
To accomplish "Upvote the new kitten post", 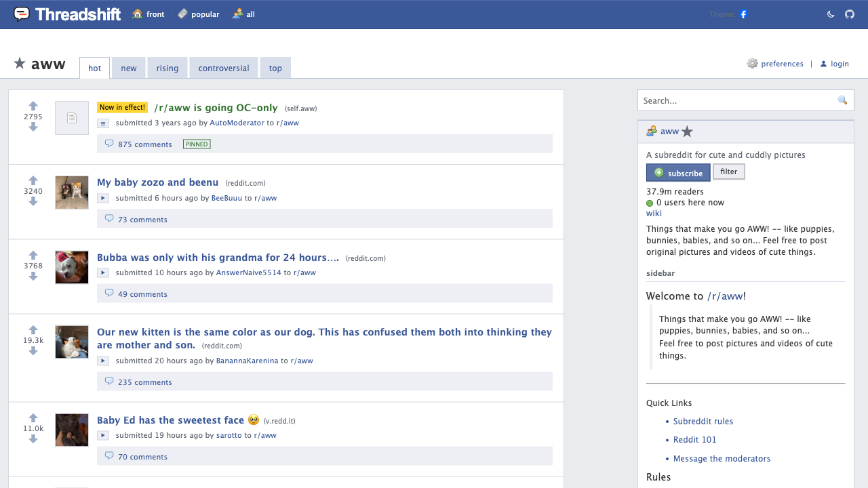I will 33,330.
